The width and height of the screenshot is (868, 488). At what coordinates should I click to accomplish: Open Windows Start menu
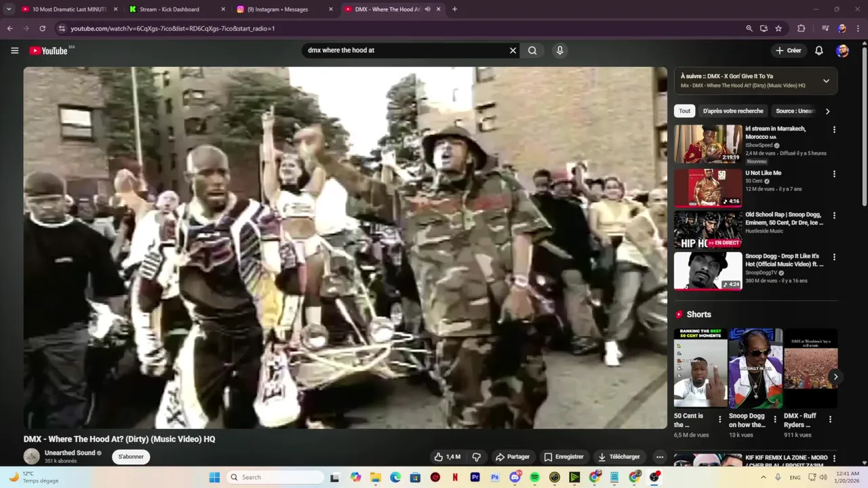[214, 477]
